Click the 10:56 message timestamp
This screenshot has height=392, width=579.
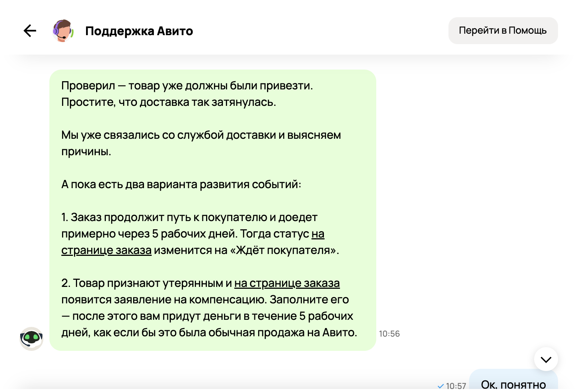(x=389, y=334)
